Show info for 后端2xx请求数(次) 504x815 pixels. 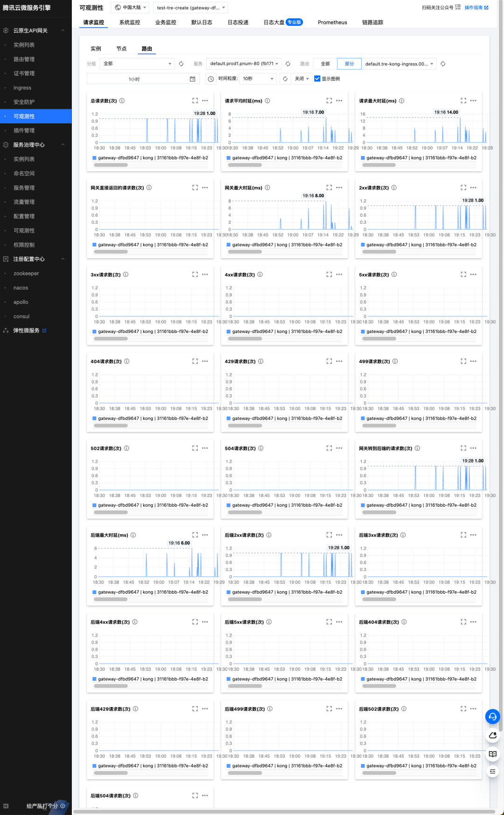pos(269,535)
